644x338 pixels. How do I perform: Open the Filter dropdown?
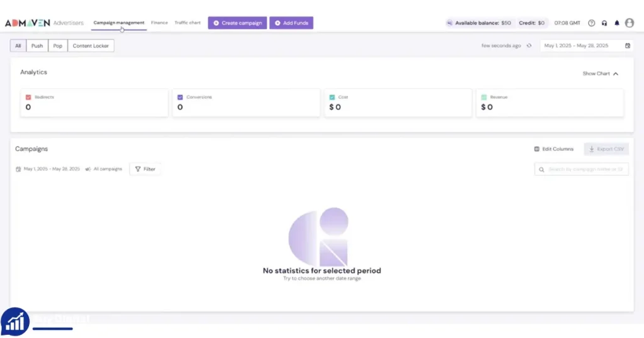tap(145, 169)
